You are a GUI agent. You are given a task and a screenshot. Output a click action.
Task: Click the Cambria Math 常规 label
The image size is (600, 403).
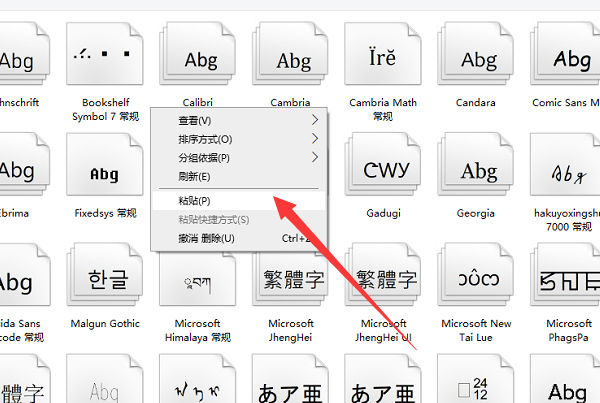(x=383, y=109)
